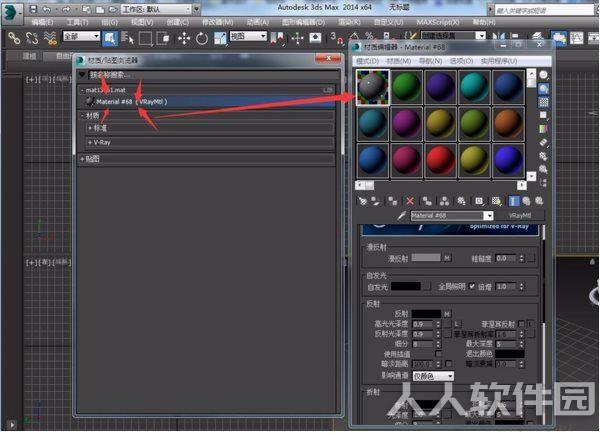Toggle Show End Result button

coord(514,201)
